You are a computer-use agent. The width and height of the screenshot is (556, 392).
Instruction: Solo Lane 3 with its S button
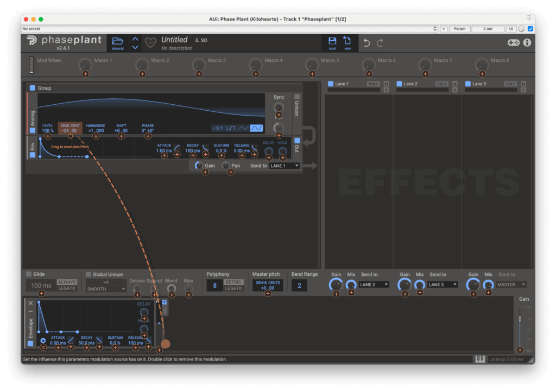523,90
